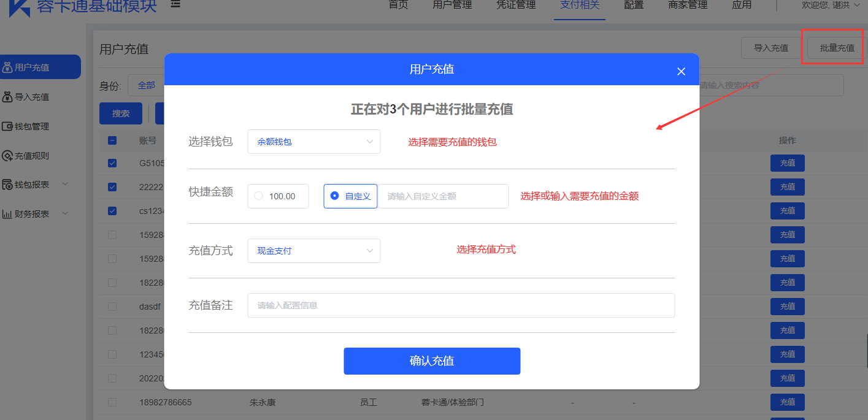Toggle the select-all checkbox in table header
The width and height of the screenshot is (868, 420).
tap(112, 140)
